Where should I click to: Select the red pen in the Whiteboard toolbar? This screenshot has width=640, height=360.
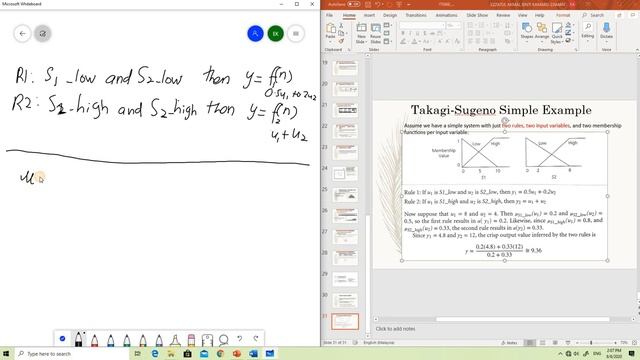click(x=95, y=340)
